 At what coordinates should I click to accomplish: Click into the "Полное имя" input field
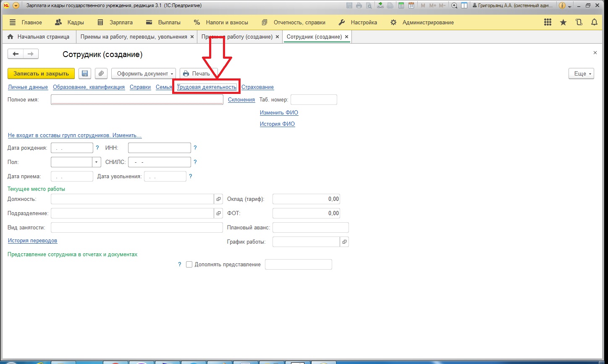[136, 99]
